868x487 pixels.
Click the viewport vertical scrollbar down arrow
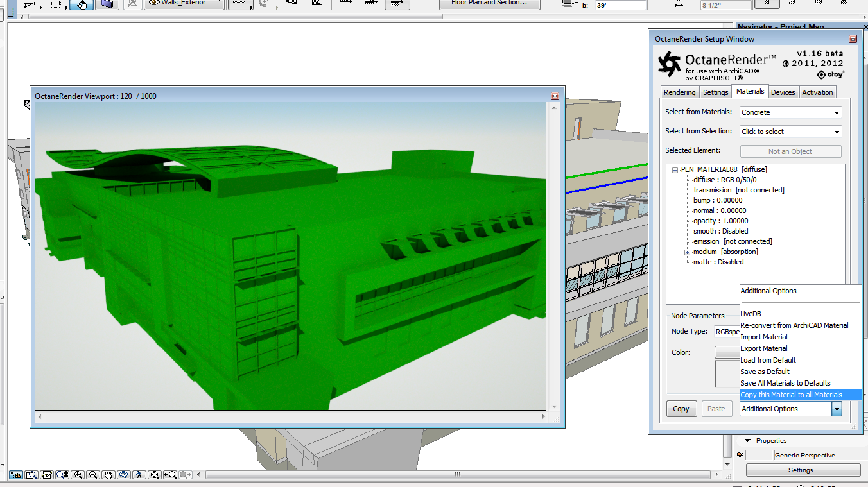click(x=555, y=406)
